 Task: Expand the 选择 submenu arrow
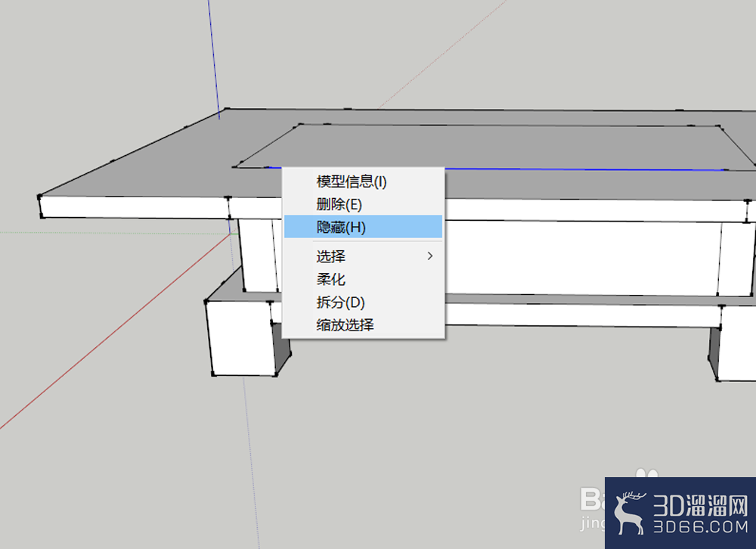point(430,256)
